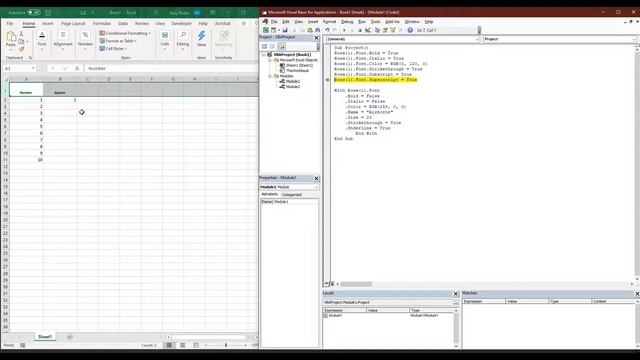Click the highlighted Superscript code line
Image resolution: width=640 pixels, height=360 pixels.
tap(376, 80)
